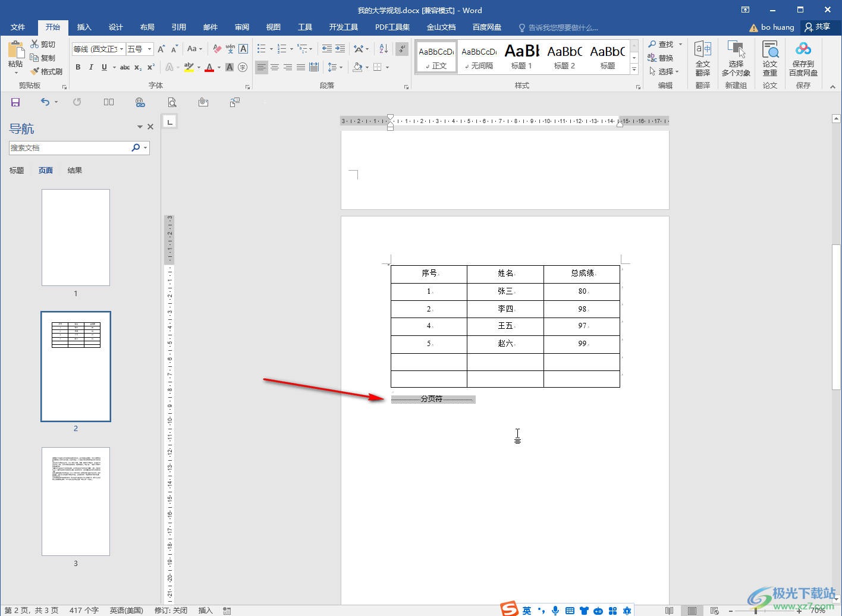Click the Copy (复制) button

click(43, 58)
